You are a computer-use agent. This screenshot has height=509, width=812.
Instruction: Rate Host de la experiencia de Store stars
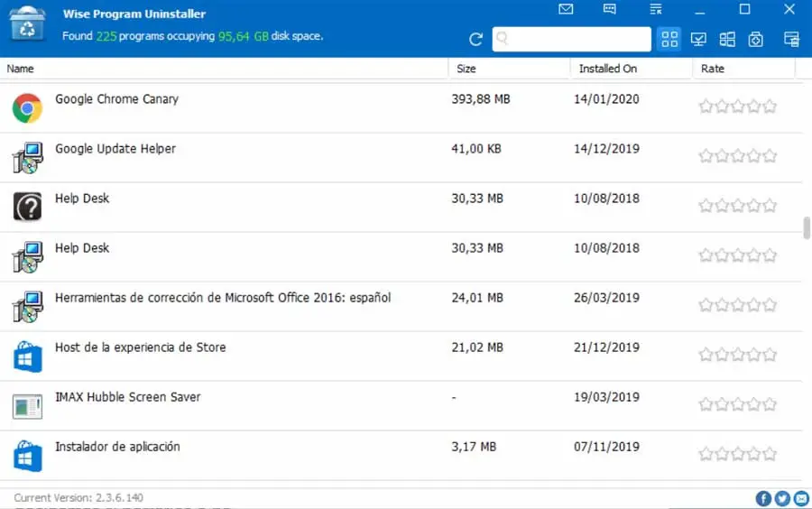click(x=737, y=355)
